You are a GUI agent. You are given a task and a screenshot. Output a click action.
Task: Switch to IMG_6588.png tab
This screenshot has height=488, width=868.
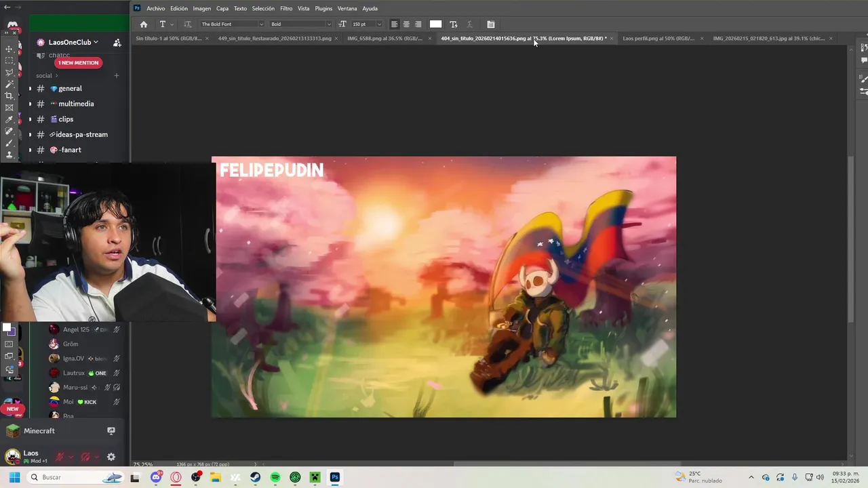384,39
